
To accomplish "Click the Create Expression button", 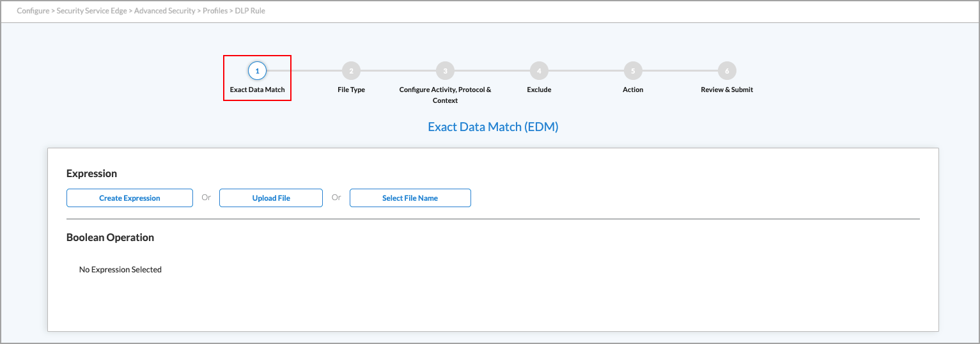I will tap(130, 198).
